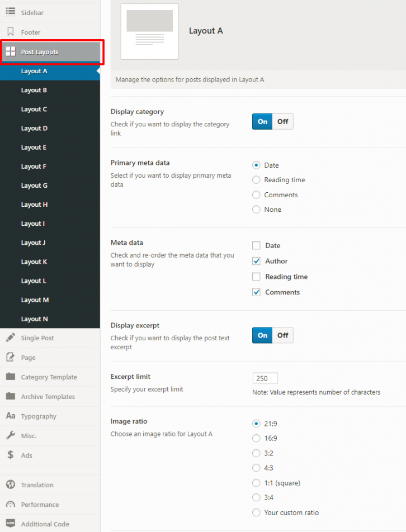Switch to Layout N options
The width and height of the screenshot is (406, 532).
click(x=34, y=319)
